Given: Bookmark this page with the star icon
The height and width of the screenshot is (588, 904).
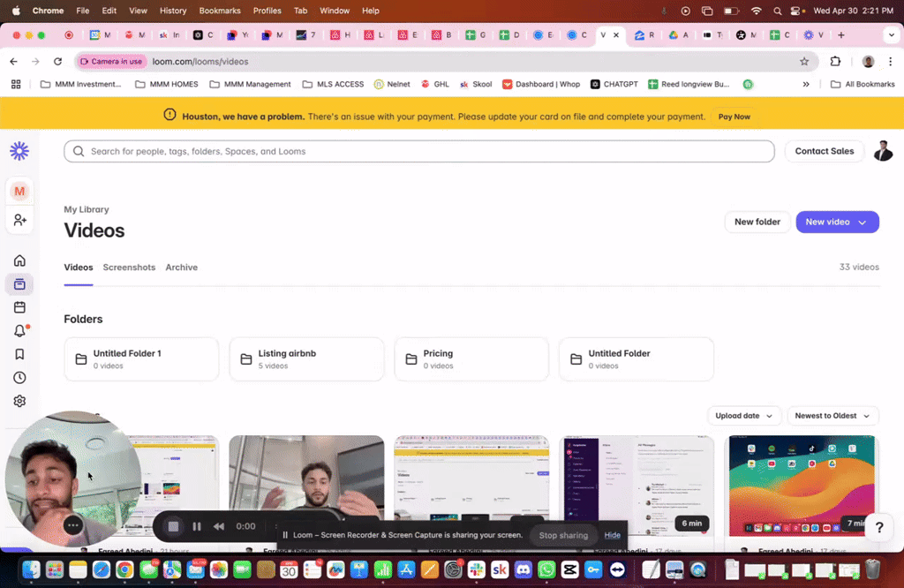Looking at the screenshot, I should 804,61.
